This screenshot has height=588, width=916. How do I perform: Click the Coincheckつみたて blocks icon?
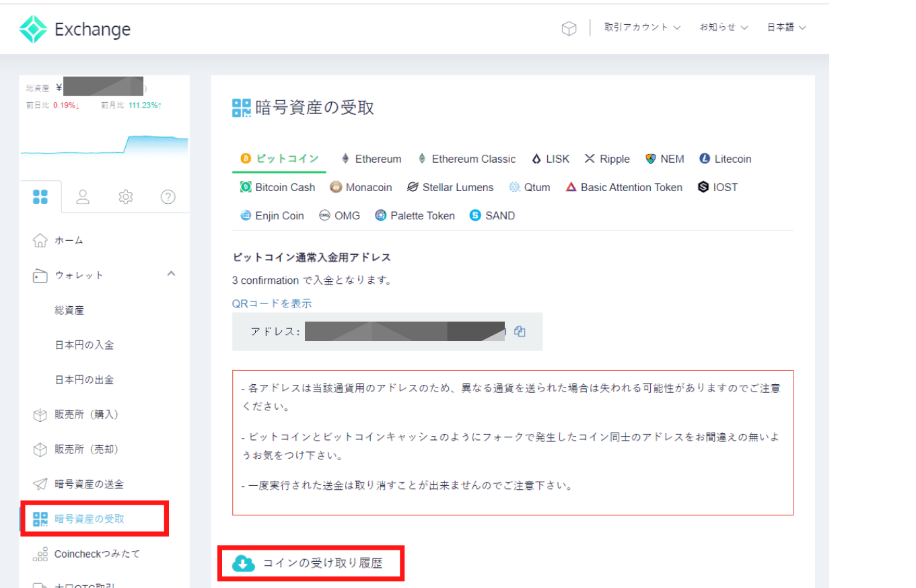coord(40,554)
